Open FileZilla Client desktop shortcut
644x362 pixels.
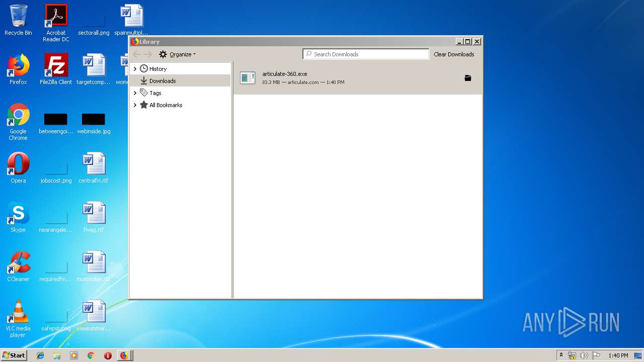coord(56,69)
